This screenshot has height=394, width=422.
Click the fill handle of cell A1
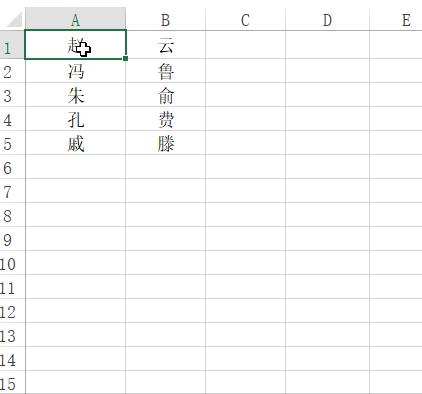pyautogui.click(x=125, y=58)
